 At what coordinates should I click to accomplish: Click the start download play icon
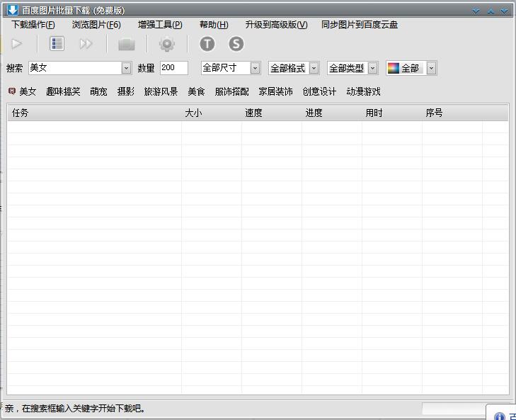[17, 44]
